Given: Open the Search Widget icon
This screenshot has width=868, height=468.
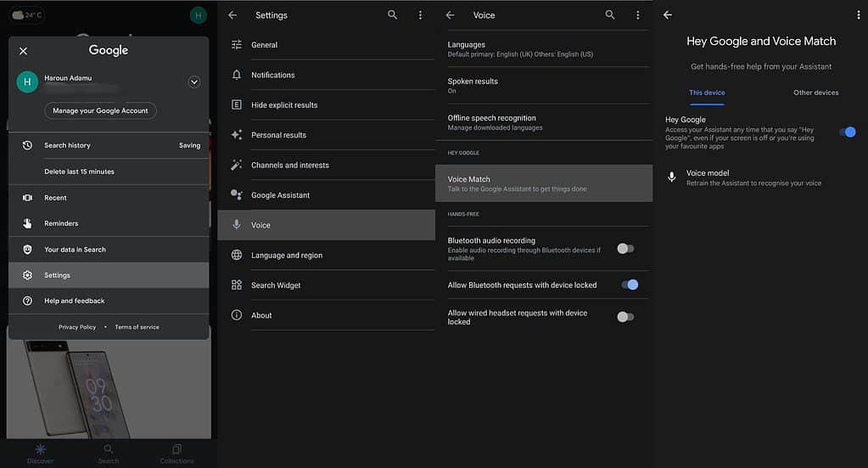Looking at the screenshot, I should [x=237, y=285].
